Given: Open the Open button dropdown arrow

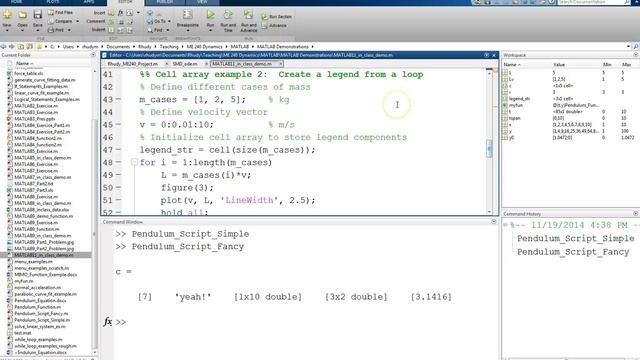Looking at the screenshot, I should tap(22, 31).
